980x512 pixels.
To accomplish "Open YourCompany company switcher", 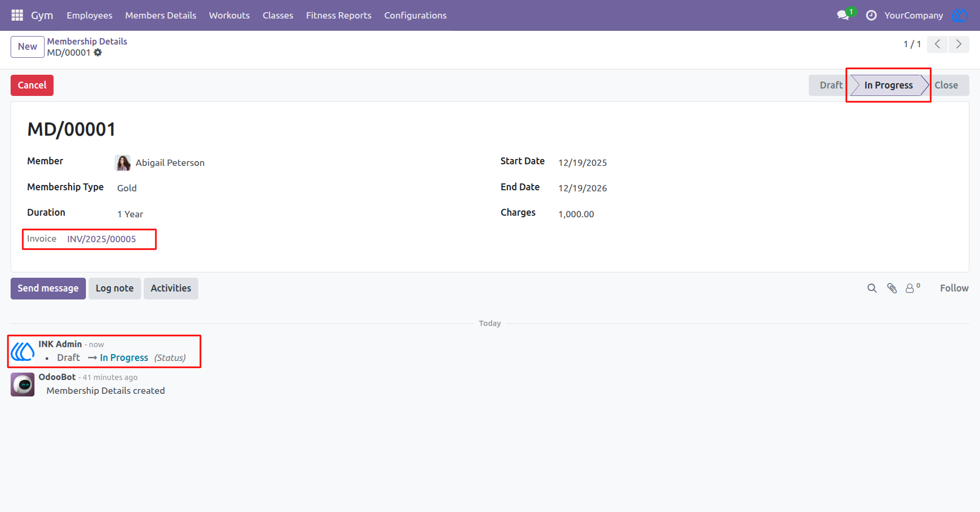I will 914,15.
